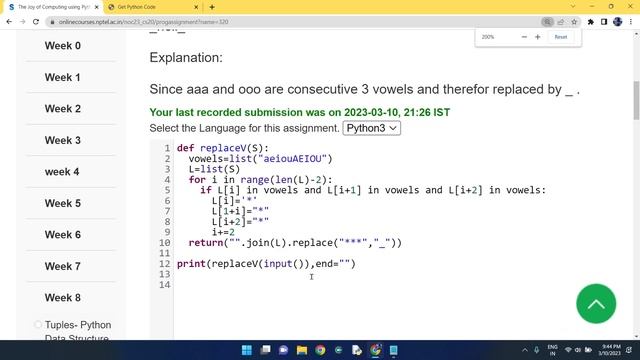Expand Week 2 in sidebar
640x360 pixels.
(x=63, y=109)
